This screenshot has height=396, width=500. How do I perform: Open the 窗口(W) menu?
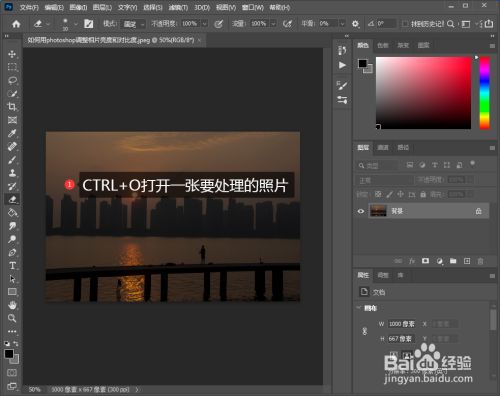click(x=253, y=7)
